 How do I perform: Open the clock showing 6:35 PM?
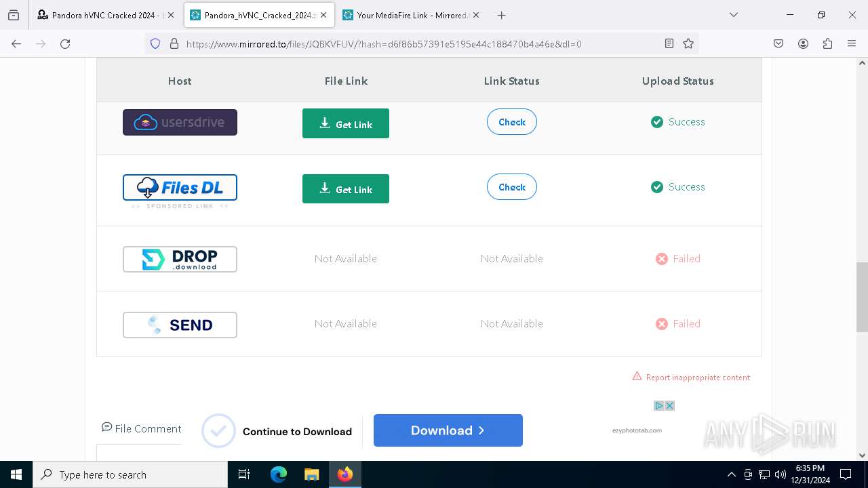click(x=810, y=474)
